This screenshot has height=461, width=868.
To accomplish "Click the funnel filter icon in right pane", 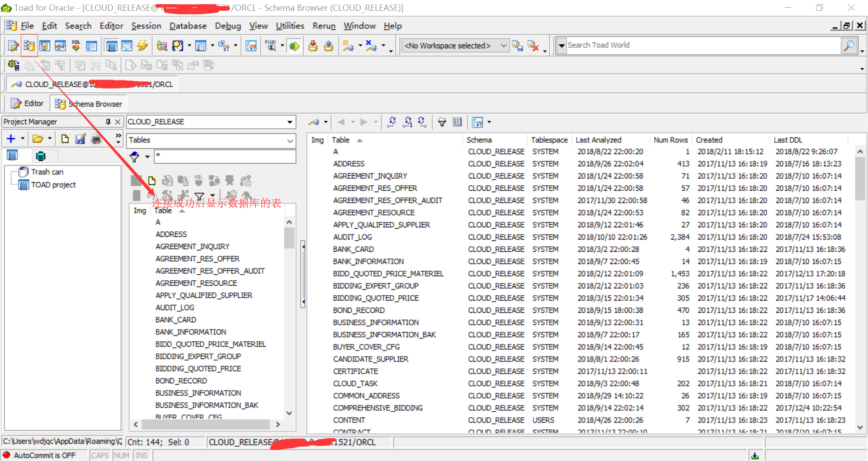I will [442, 122].
